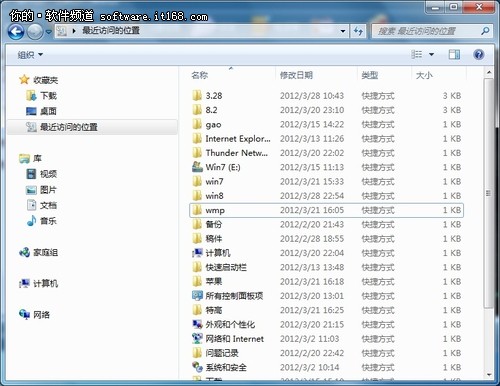Viewport: 500px width, 386px height.
Task: Open the 音乐 library
Action: click(41, 221)
